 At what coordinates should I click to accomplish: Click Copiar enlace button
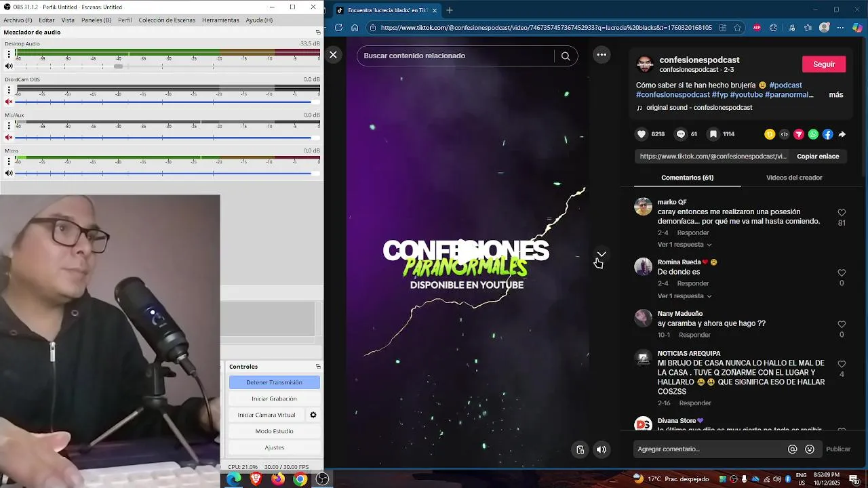818,156
